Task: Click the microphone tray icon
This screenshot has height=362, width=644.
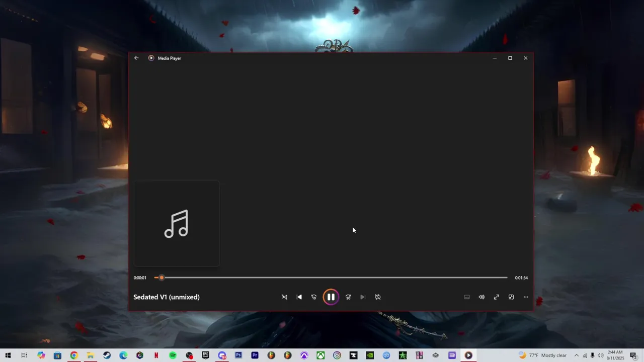Action: (592, 355)
